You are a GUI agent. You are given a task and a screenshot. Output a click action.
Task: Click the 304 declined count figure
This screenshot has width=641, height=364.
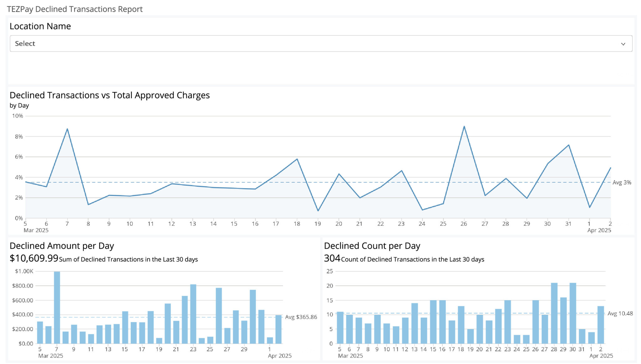[x=332, y=258]
